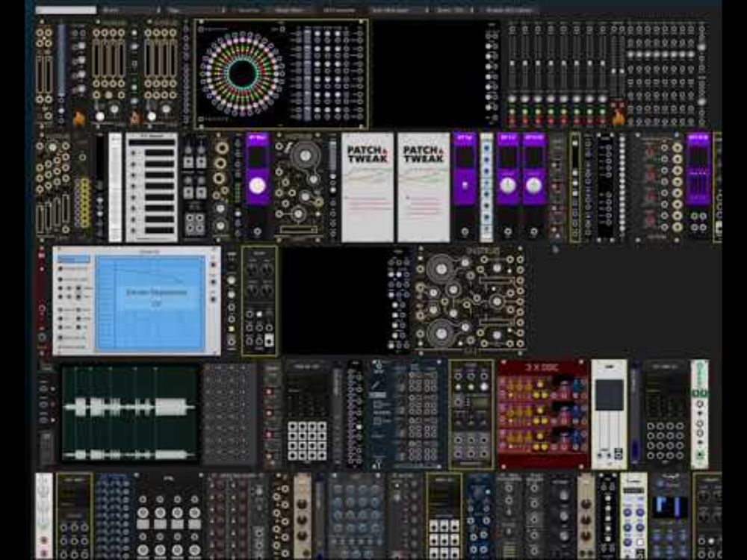Click the Browse VCV Library button

pos(509,10)
